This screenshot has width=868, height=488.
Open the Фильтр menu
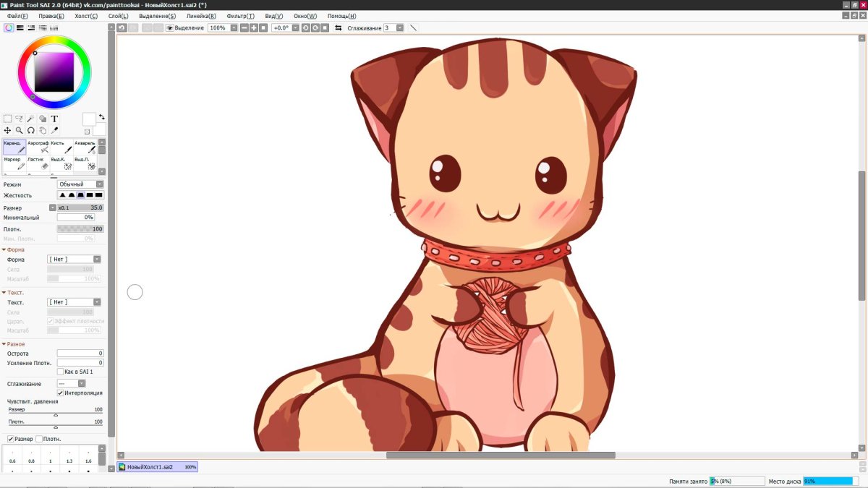[x=240, y=16]
